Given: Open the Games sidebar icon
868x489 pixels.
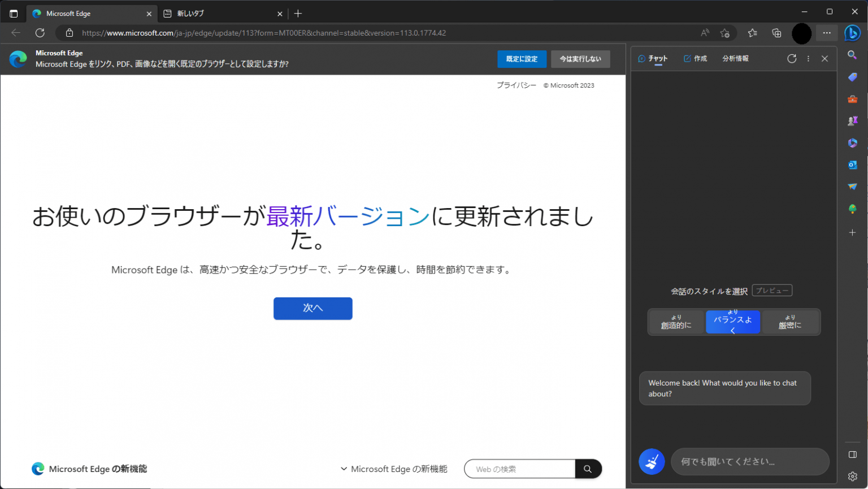Looking at the screenshot, I should (853, 120).
